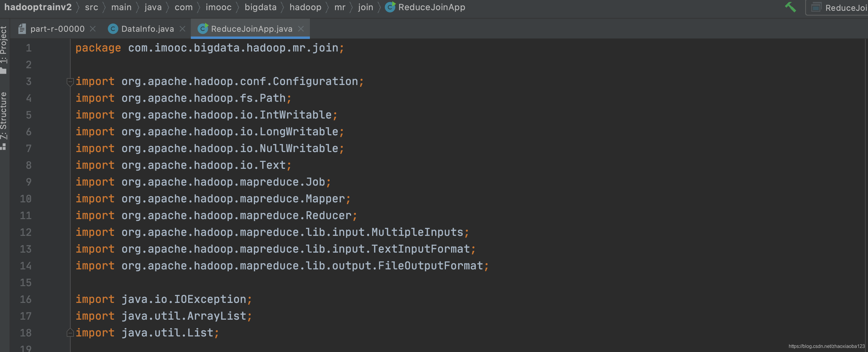Close the ReduceJoinApp.java tab

coord(301,29)
